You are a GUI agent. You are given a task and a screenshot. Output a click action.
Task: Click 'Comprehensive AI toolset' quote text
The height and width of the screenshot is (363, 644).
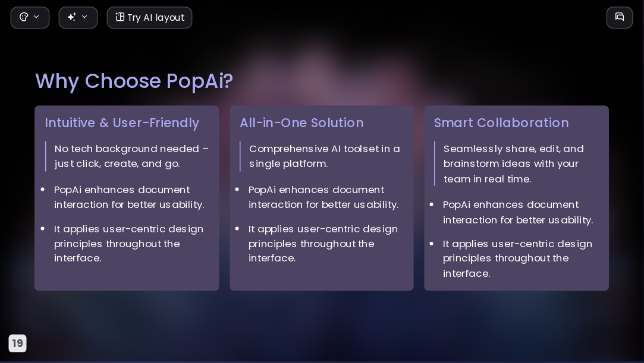pyautogui.click(x=325, y=156)
